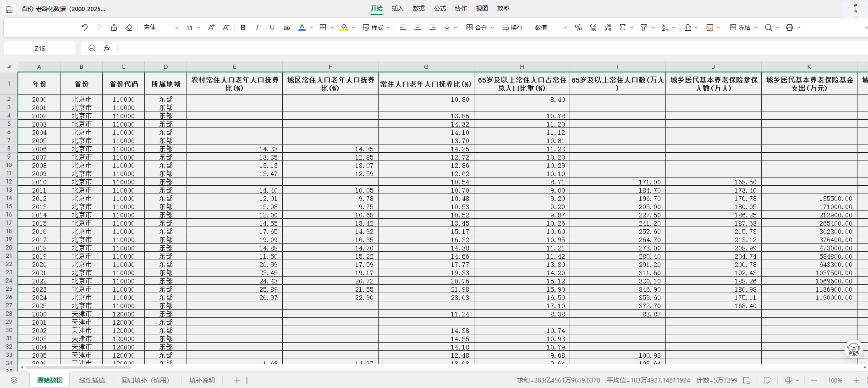Open the sheet list layers icon
The height and width of the screenshot is (388, 868).
click(14, 380)
